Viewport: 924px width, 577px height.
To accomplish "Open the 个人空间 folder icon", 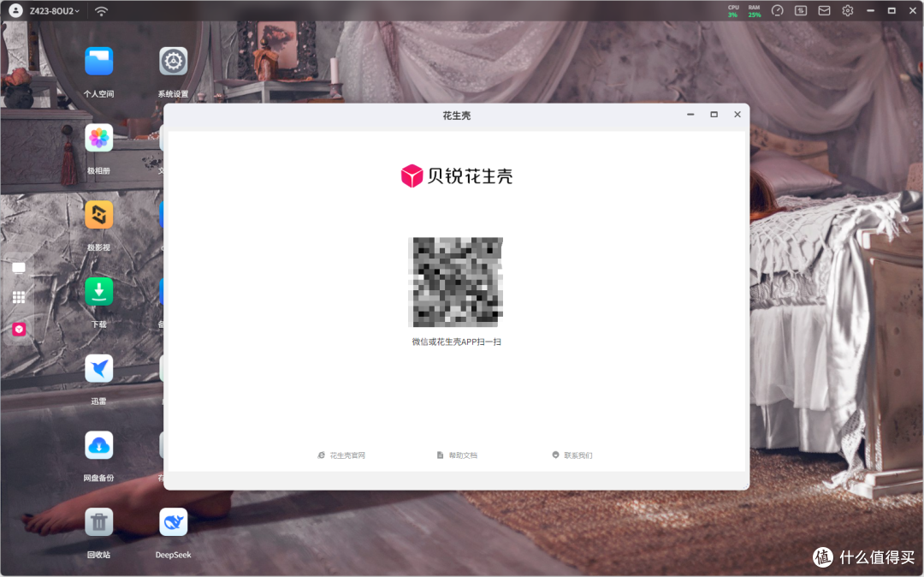I will click(98, 62).
